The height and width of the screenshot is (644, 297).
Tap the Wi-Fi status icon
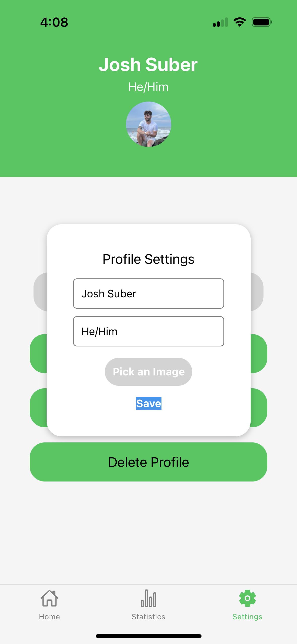tap(240, 22)
